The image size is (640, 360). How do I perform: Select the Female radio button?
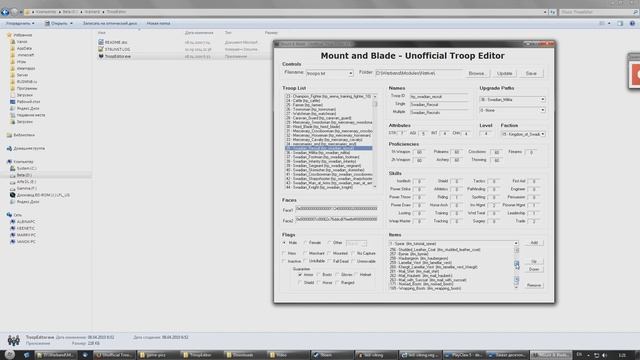point(305,243)
